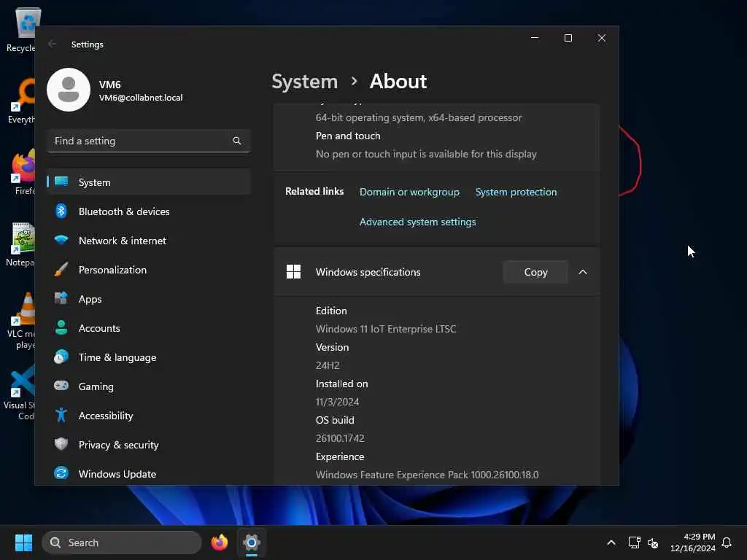
Task: Click the Apps icon in sidebar
Action: [61, 298]
